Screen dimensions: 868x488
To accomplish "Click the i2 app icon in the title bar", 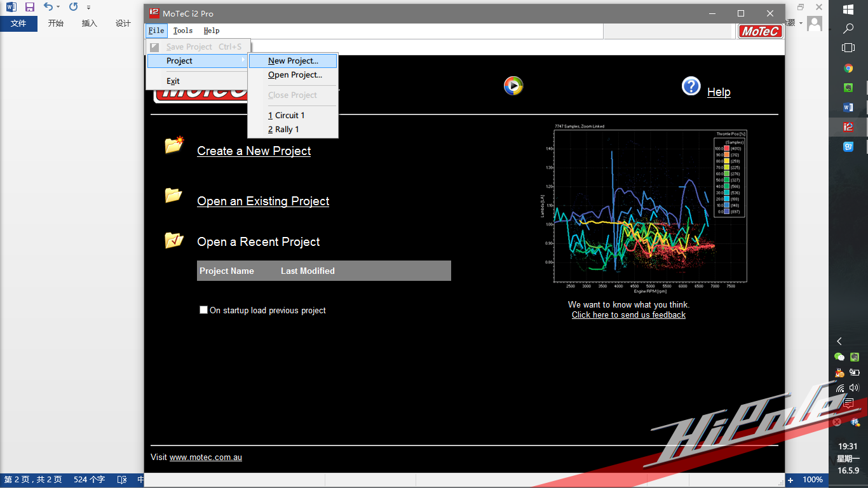I will coord(154,13).
